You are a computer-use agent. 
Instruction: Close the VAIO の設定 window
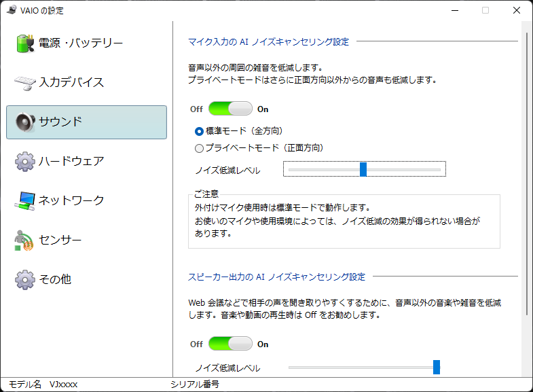point(516,11)
